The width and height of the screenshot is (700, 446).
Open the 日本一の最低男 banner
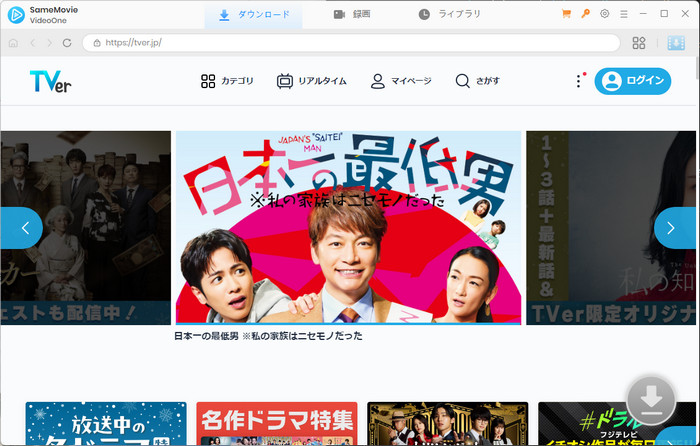coord(348,228)
